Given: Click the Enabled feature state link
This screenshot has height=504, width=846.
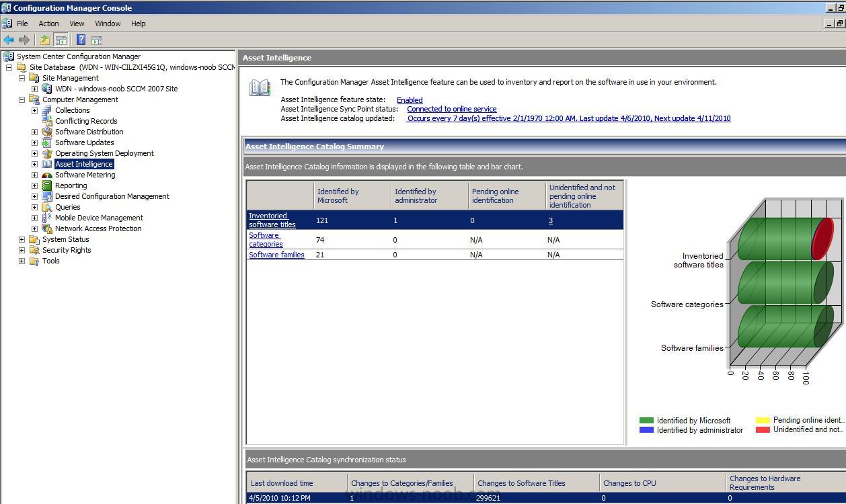Looking at the screenshot, I should point(410,100).
